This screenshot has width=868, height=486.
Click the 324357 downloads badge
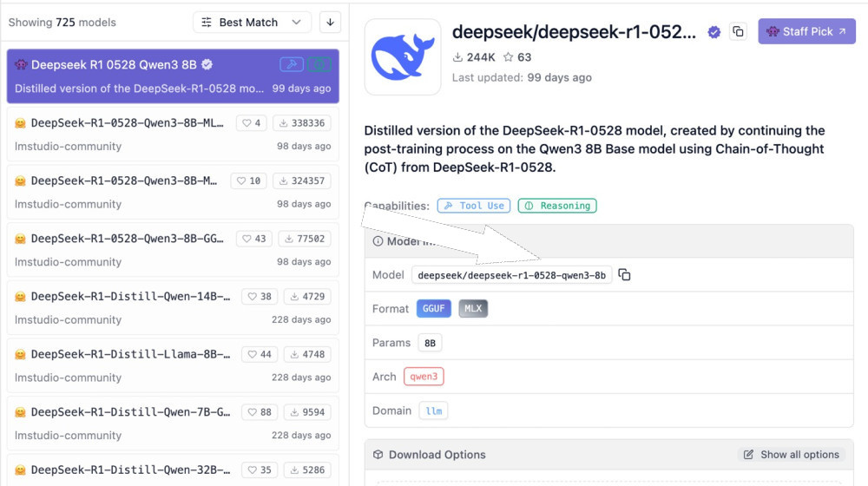pos(302,181)
